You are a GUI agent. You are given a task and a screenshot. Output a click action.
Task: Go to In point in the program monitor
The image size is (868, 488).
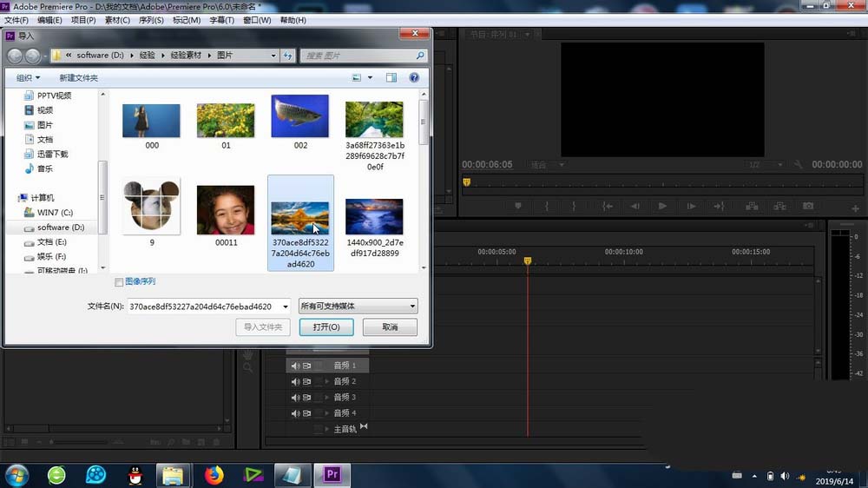tap(608, 206)
